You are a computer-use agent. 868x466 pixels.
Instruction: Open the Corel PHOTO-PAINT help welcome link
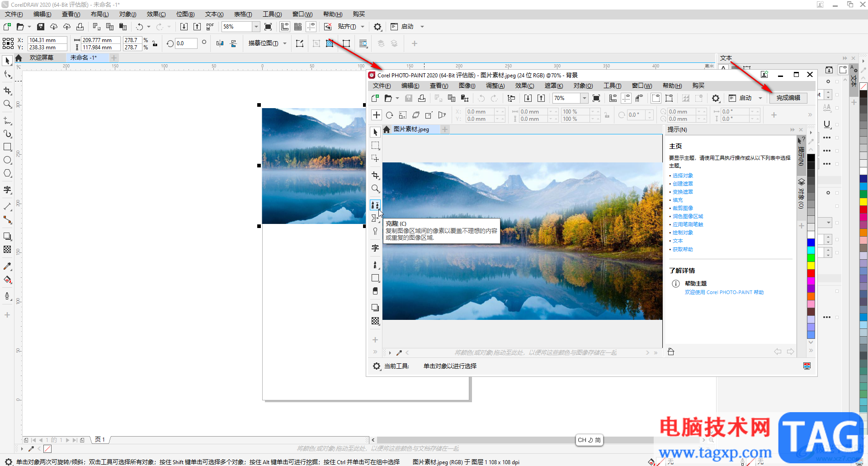[724, 292]
